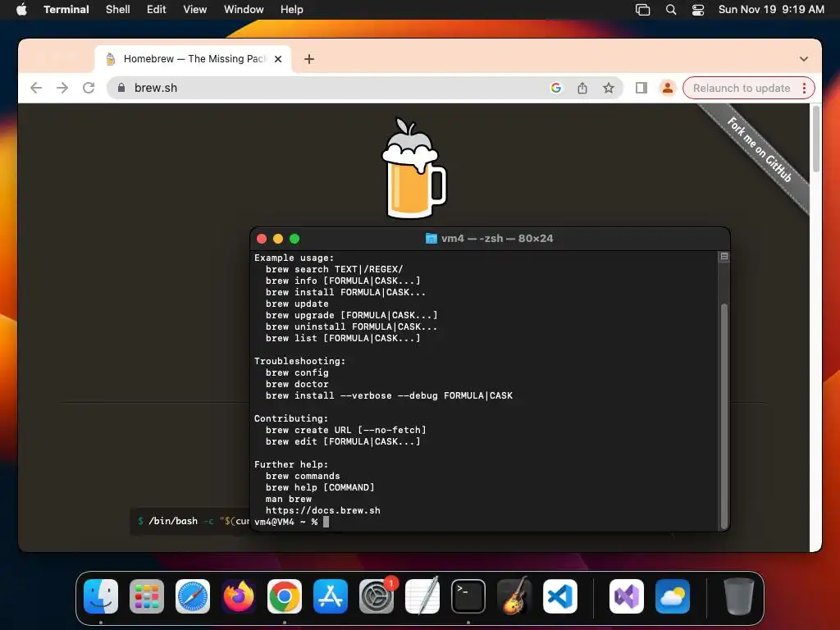The image size is (840, 630).
Task: Open GarageBand from the Dock
Action: point(514,596)
